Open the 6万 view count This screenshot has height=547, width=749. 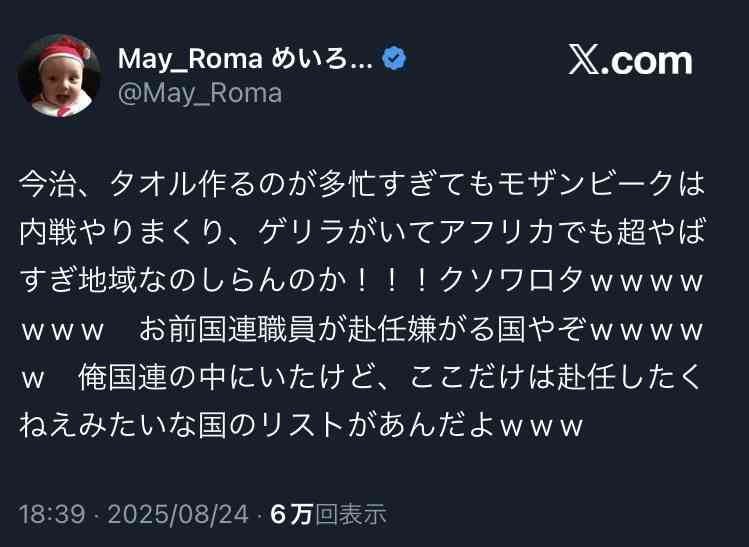click(x=291, y=515)
